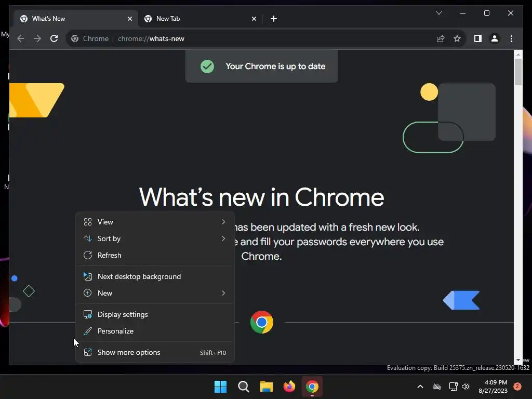This screenshot has width=532, height=399.
Task: Click the Chrome site info chip
Action: [90, 38]
